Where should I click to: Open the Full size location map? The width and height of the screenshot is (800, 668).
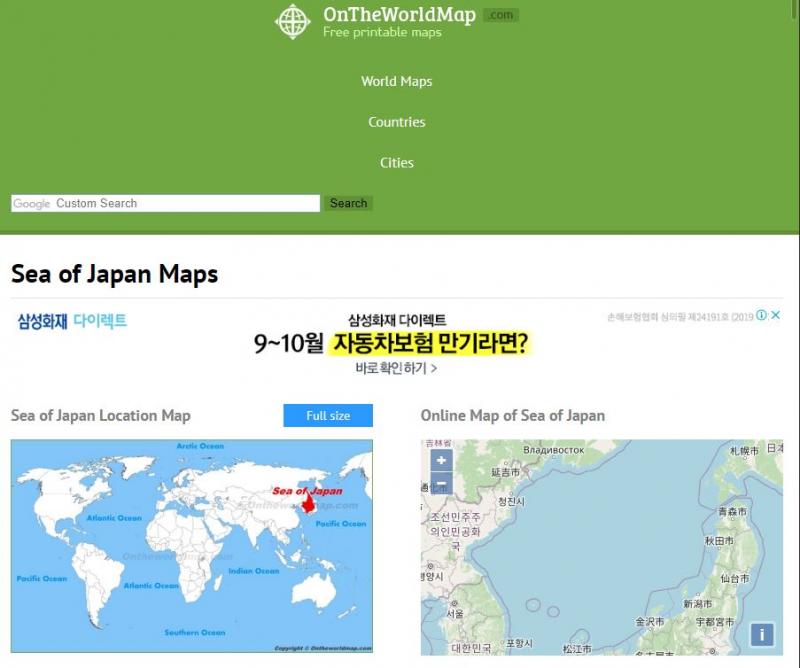pyautogui.click(x=328, y=415)
